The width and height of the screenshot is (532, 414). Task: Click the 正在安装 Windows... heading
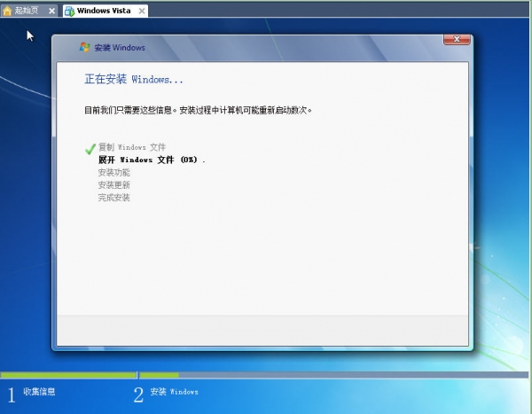(134, 79)
